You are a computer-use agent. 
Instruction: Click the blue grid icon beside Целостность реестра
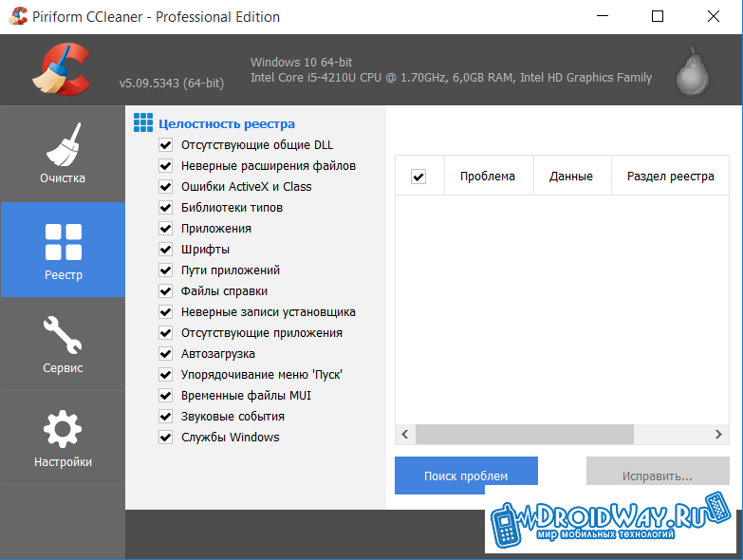pos(143,122)
